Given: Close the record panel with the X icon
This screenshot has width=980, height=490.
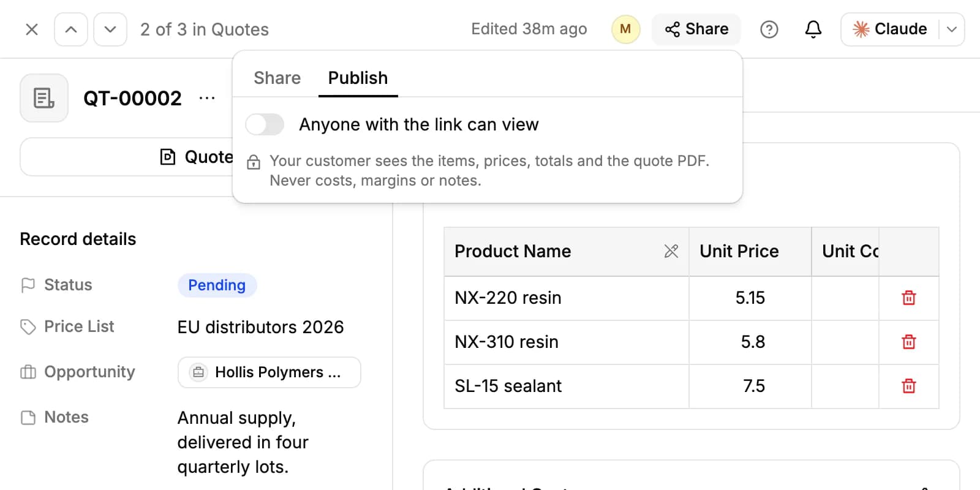Looking at the screenshot, I should (32, 29).
